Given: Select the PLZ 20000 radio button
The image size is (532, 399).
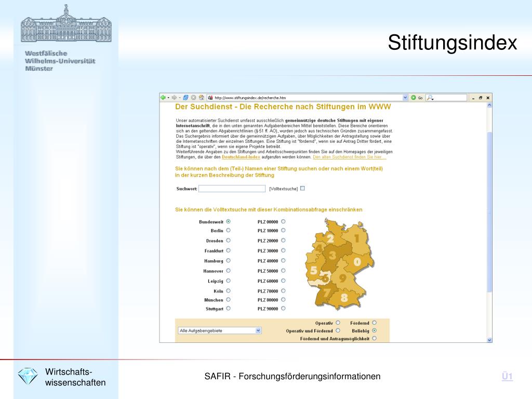Looking at the screenshot, I should (283, 241).
